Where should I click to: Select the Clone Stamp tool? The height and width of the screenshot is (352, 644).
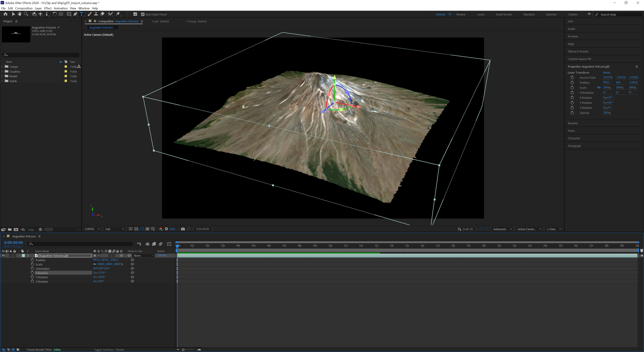[x=96, y=14]
